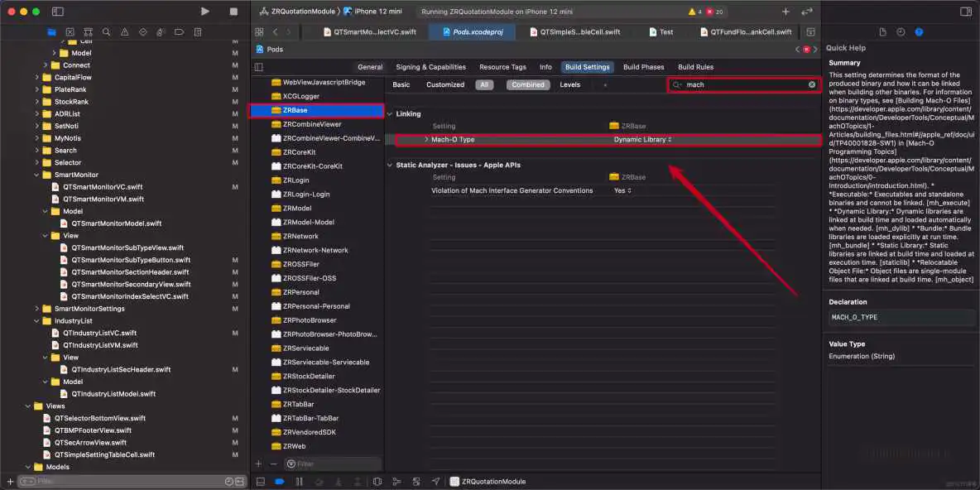The width and height of the screenshot is (980, 490).
Task: Click the code review arrows icon
Action: coord(807,12)
